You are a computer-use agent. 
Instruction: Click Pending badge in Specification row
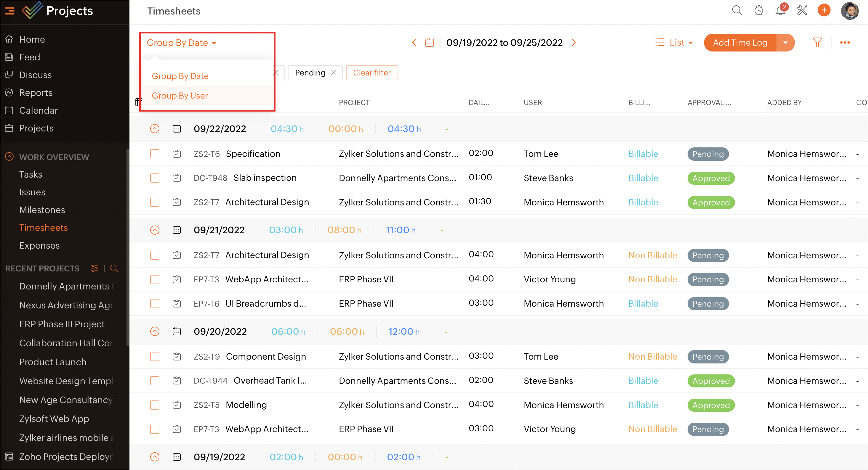pyautogui.click(x=708, y=154)
